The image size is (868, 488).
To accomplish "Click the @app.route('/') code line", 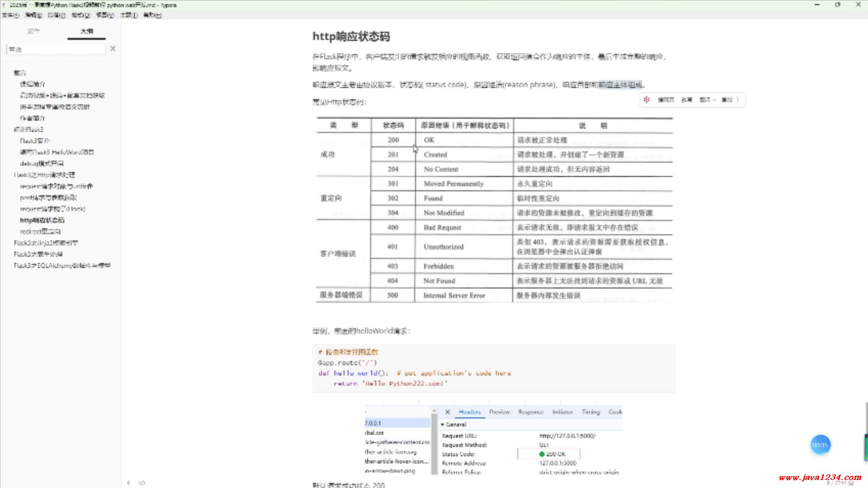I will pyautogui.click(x=347, y=362).
